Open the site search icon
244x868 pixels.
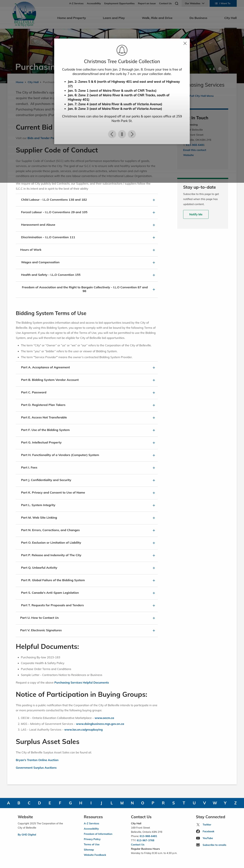[x=177, y=3]
